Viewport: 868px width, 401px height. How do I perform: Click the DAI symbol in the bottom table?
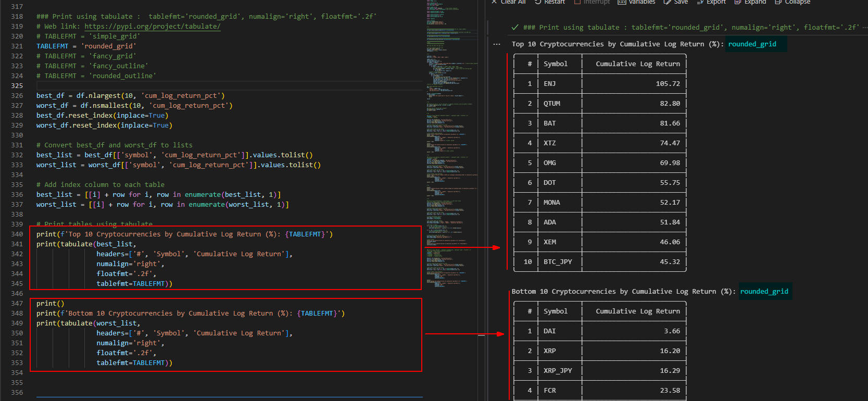coord(549,331)
